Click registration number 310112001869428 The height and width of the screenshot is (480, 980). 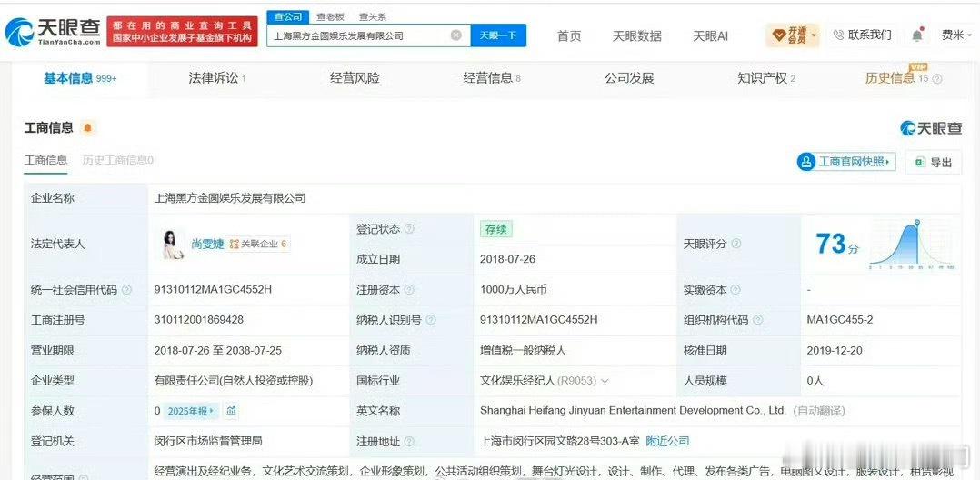click(199, 320)
